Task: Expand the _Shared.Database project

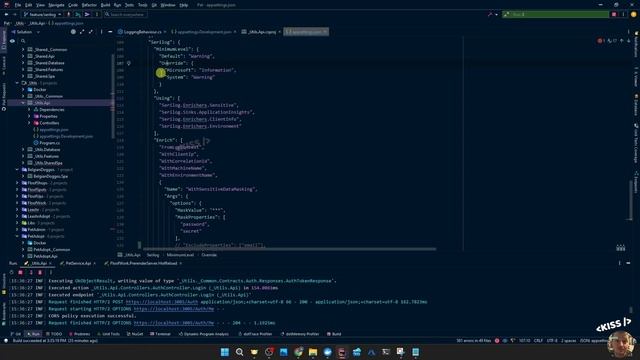Action: point(23,63)
